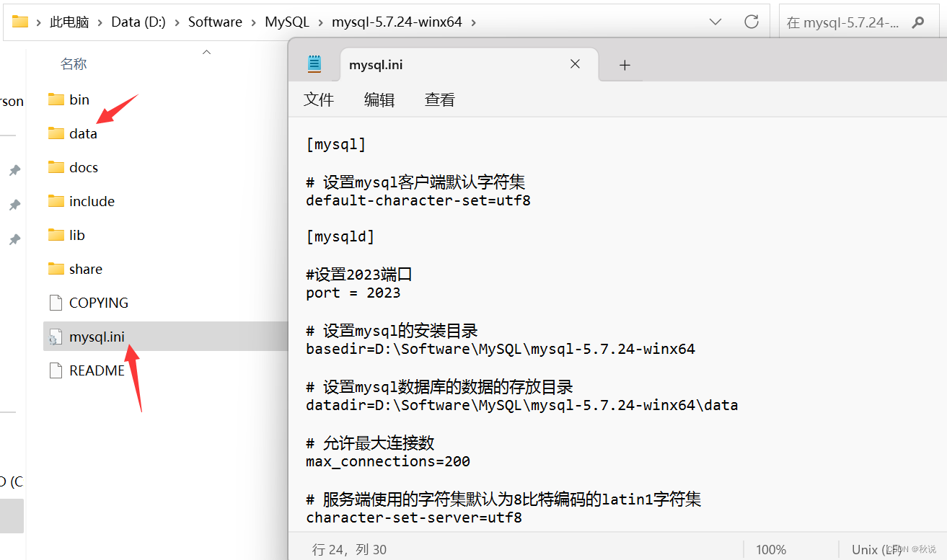Click 行 24, 列 30 status entry
The width and height of the screenshot is (947, 560).
pos(349,549)
